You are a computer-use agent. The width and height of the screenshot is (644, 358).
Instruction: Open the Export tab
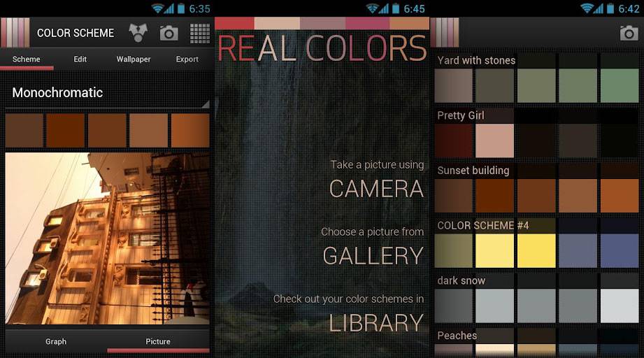(x=187, y=59)
